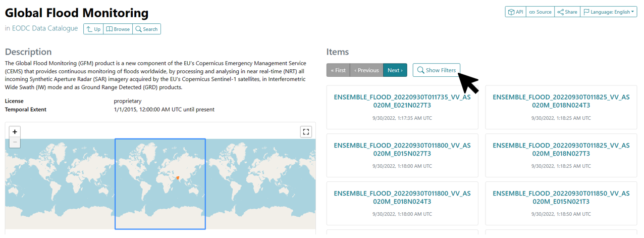Go Up to the parent catalogue
Screen dimensions: 644x238
[93, 29]
